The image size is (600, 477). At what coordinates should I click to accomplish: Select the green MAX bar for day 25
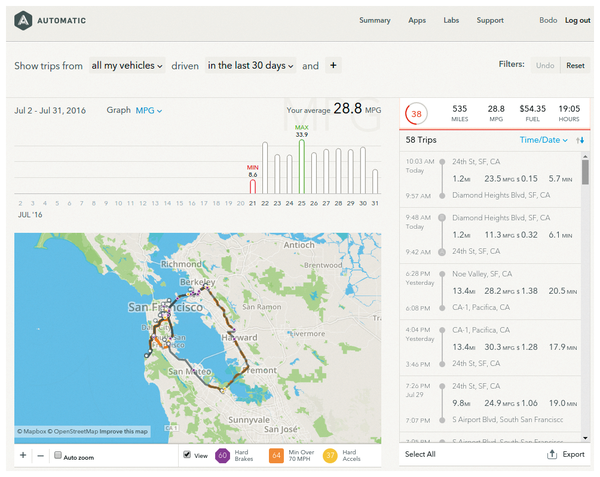pos(302,166)
